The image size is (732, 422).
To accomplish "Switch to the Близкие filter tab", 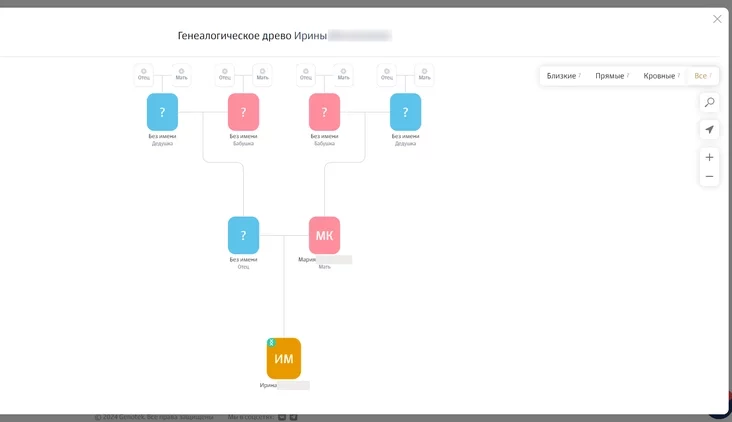I will click(563, 76).
